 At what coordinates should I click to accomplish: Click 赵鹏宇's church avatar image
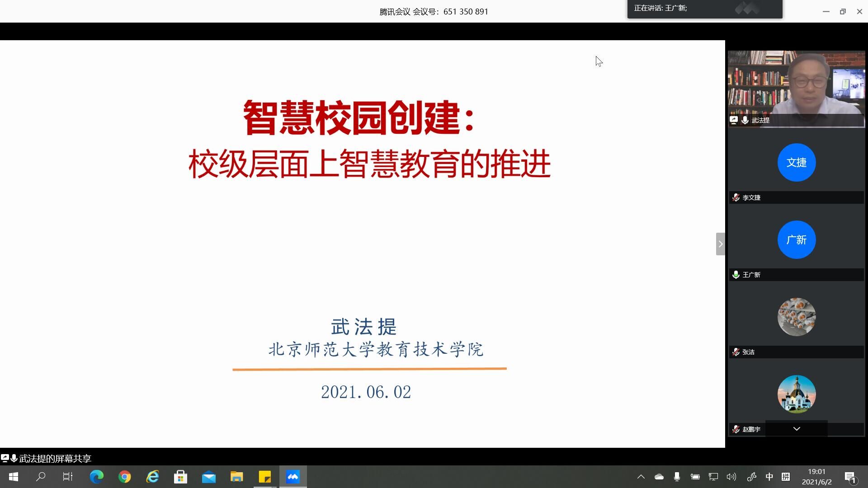[797, 394]
